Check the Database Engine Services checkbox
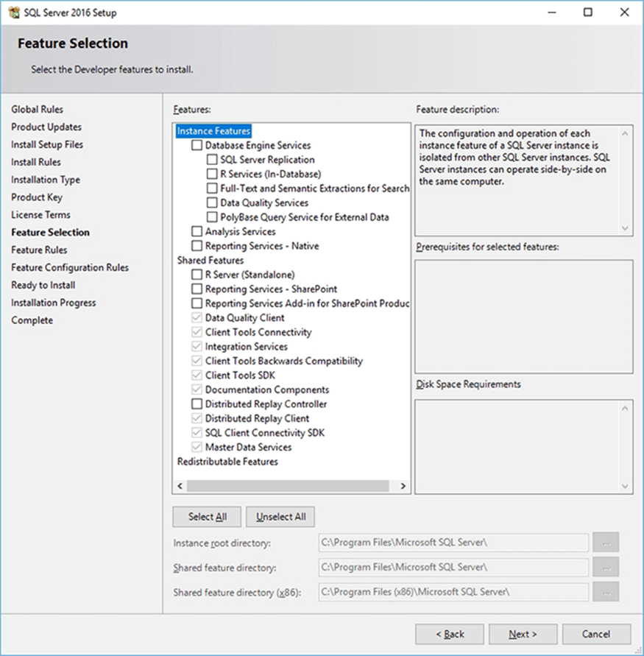 pyautogui.click(x=197, y=145)
